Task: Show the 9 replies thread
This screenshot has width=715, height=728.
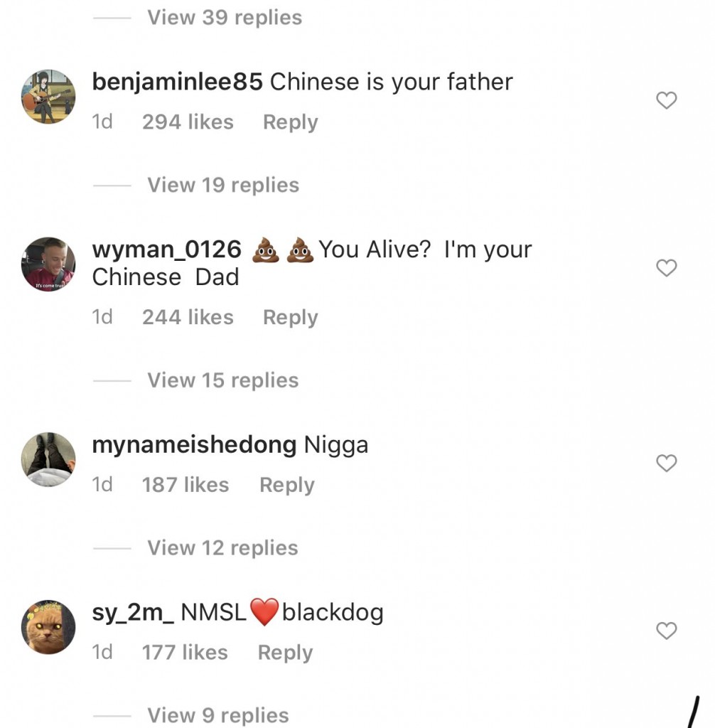Action: [218, 715]
